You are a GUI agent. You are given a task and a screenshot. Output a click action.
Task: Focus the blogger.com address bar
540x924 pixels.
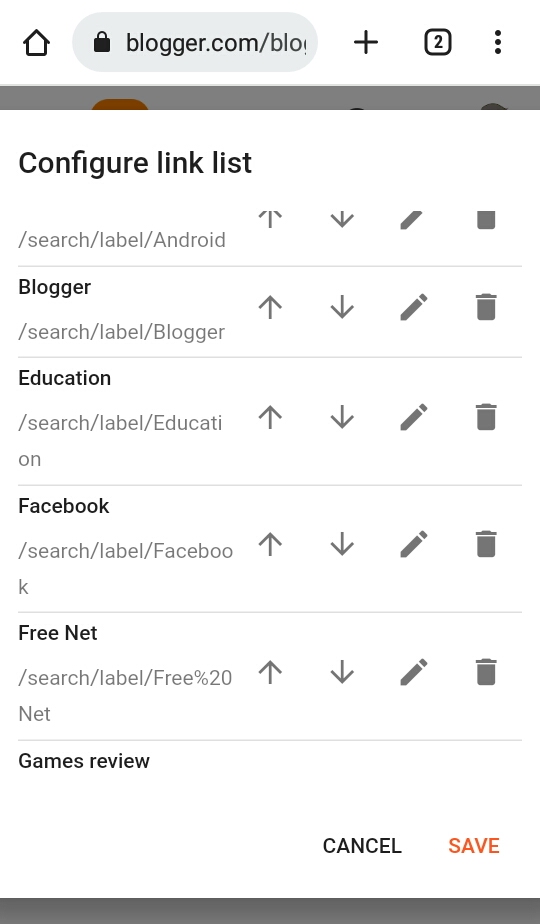pyautogui.click(x=195, y=42)
